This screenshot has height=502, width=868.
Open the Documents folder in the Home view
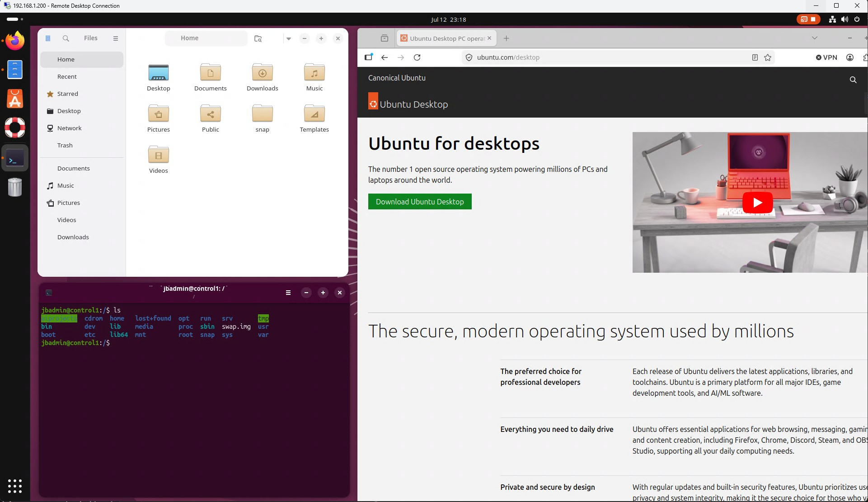tap(211, 78)
